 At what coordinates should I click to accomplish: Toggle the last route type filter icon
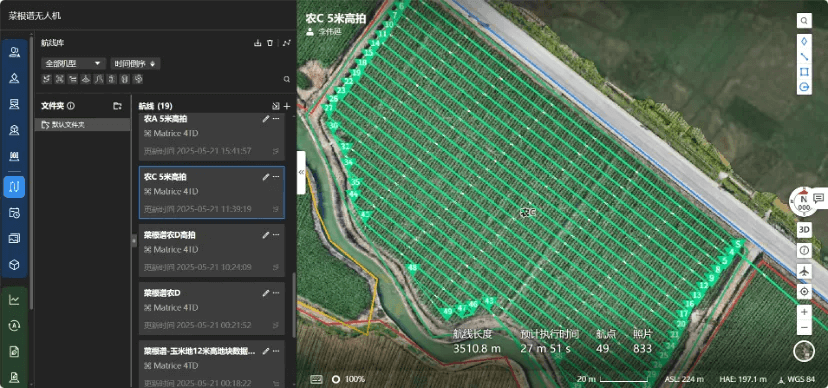click(138, 79)
